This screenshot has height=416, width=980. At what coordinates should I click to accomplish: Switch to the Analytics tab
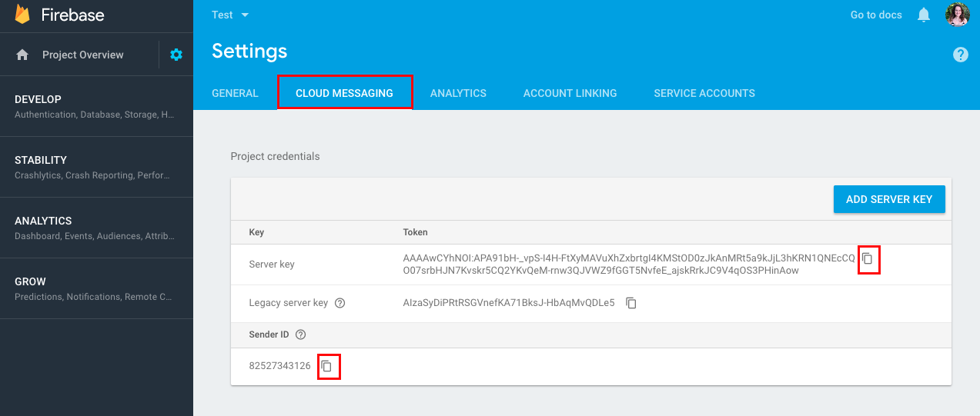pyautogui.click(x=458, y=93)
